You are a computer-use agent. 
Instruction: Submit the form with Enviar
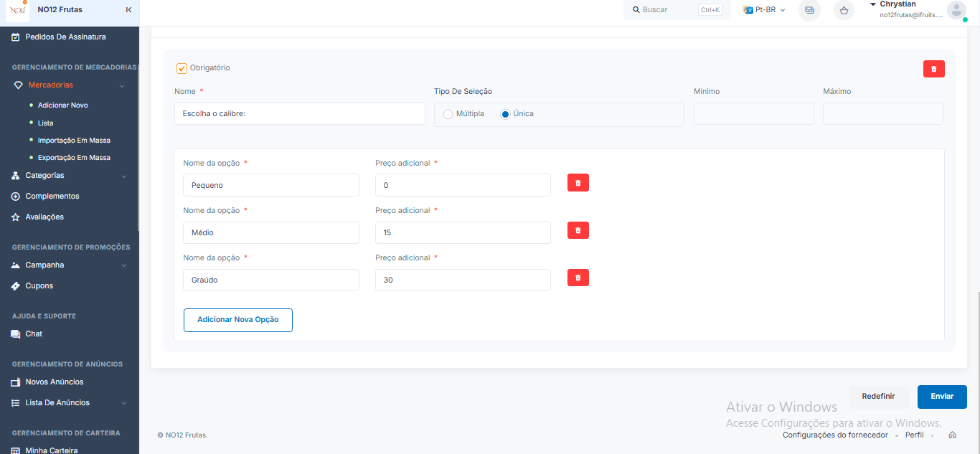coord(942,397)
